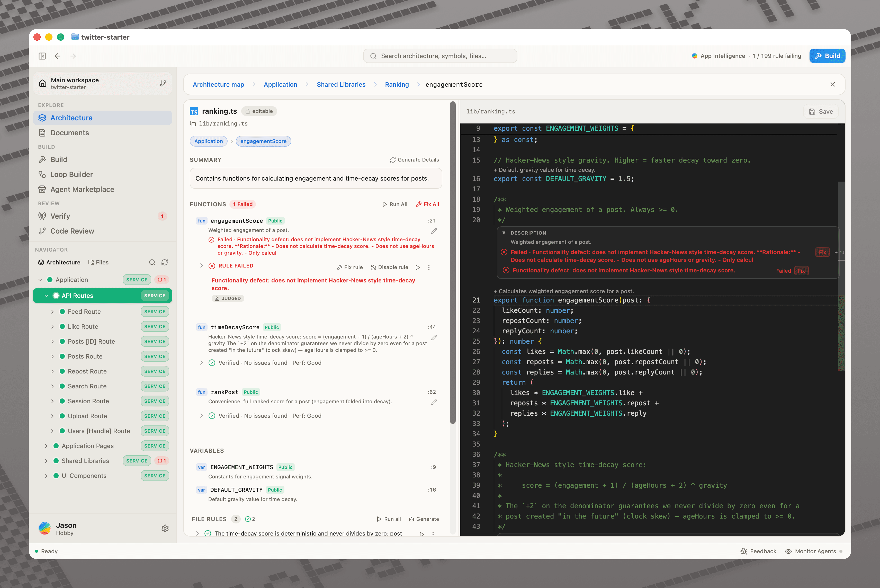
Task: Expand the Search Route node
Action: 52,386
